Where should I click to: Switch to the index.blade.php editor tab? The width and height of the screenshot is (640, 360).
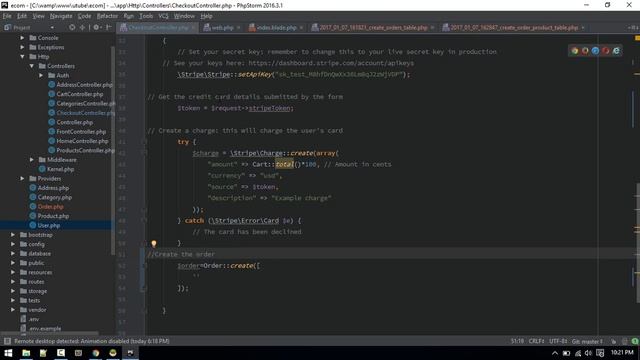tap(276, 28)
